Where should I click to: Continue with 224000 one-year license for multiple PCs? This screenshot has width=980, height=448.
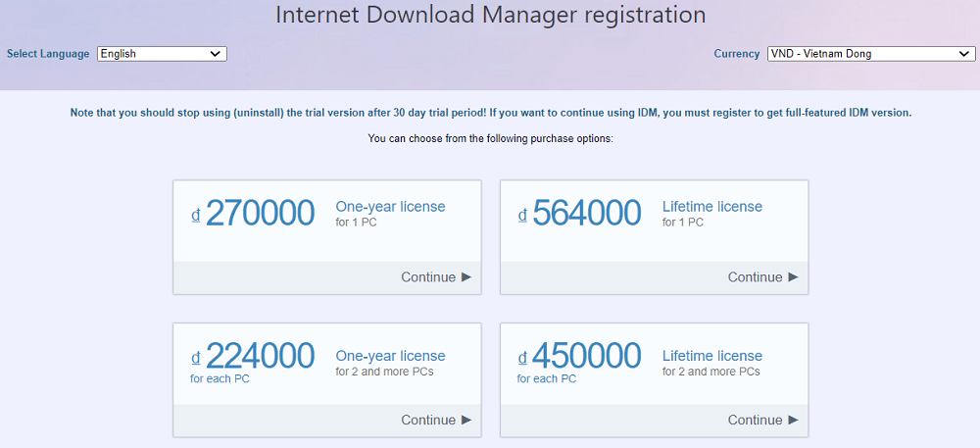pos(436,420)
